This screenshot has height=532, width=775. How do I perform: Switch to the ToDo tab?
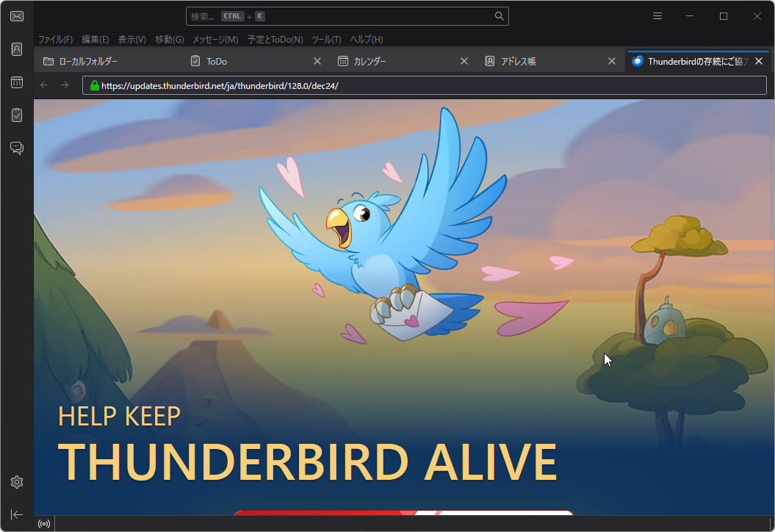coord(256,61)
